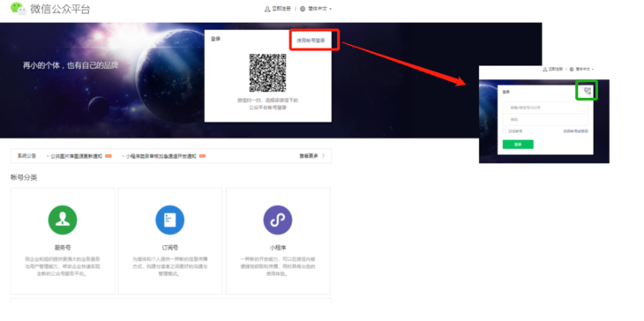
Task: Click the 订阅号 card title
Action: (x=170, y=248)
